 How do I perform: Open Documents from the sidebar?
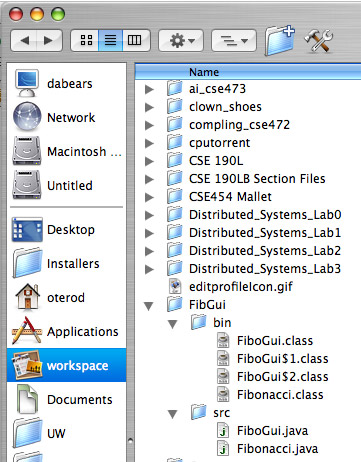click(x=65, y=399)
